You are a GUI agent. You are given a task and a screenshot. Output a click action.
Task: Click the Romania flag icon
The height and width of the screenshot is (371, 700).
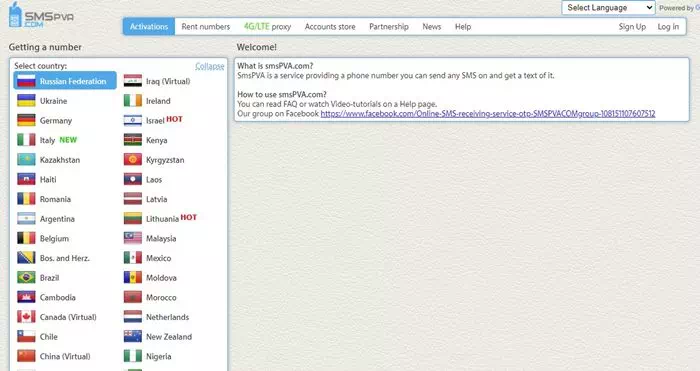(x=26, y=199)
